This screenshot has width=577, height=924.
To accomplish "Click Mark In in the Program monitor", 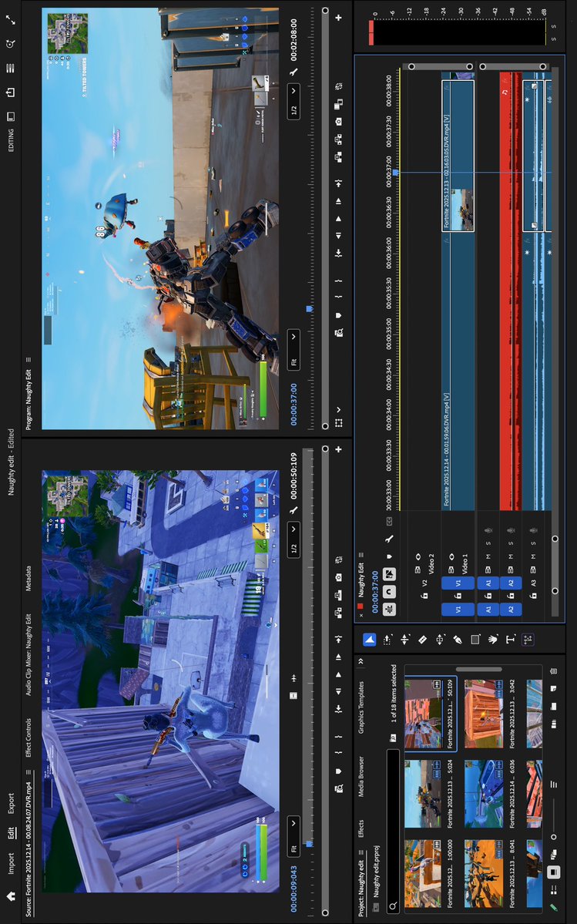I will click(338, 297).
